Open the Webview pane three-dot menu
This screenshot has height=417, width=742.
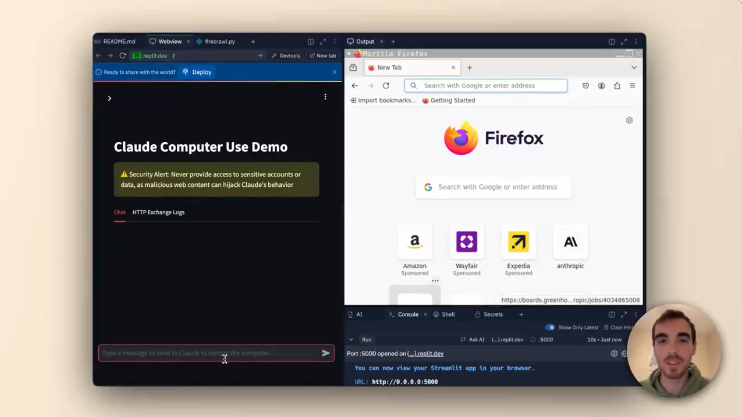[x=335, y=42]
